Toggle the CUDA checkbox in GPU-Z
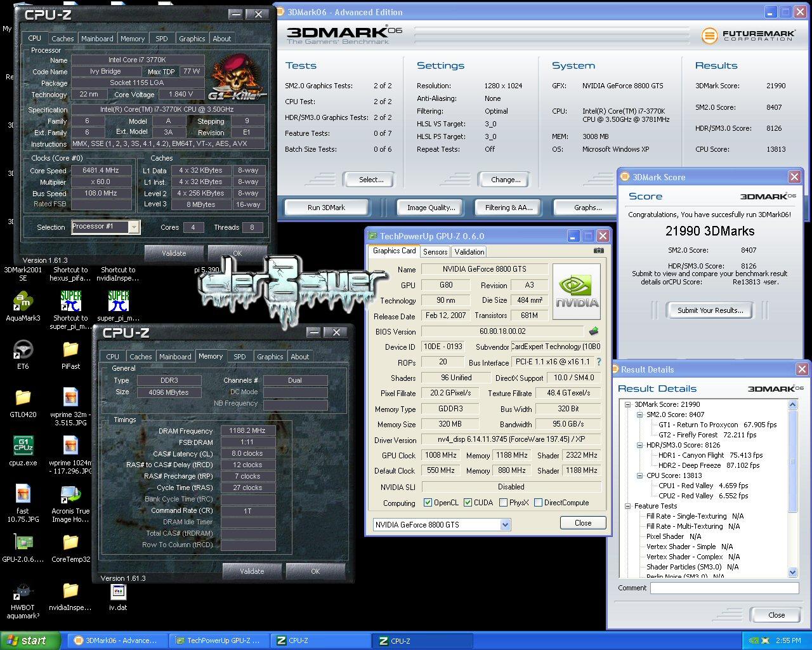This screenshot has height=650, width=812. 468,503
